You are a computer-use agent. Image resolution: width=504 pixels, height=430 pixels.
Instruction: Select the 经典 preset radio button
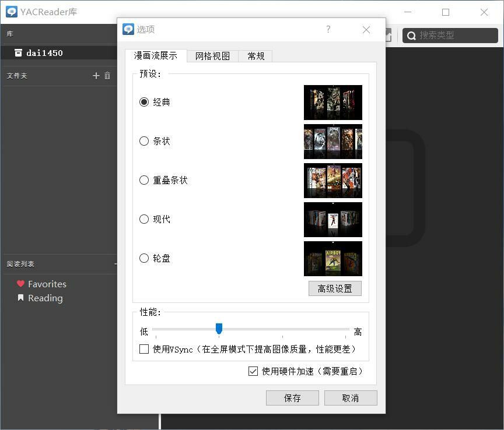144,102
